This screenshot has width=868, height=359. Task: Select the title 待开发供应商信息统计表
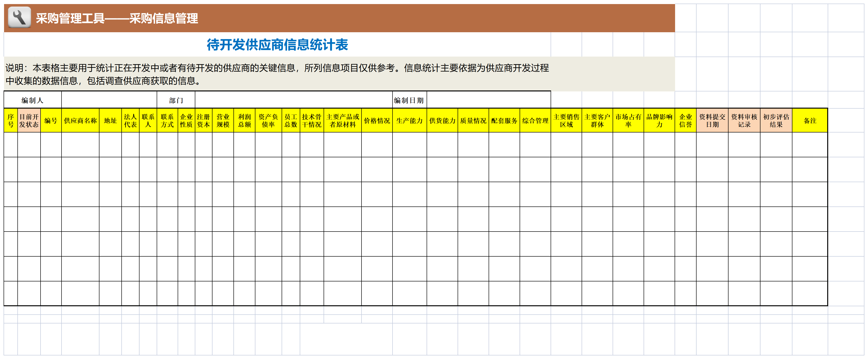277,45
